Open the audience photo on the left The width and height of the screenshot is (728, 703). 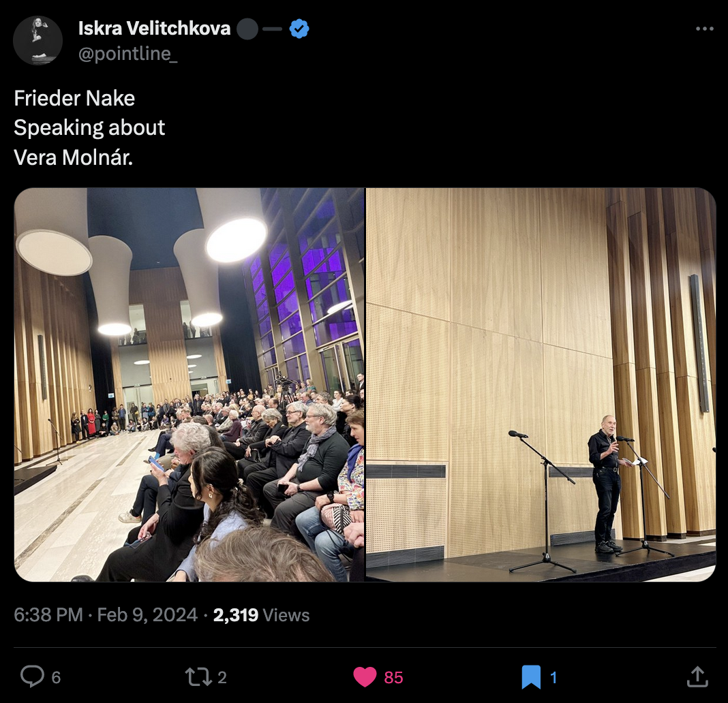189,385
